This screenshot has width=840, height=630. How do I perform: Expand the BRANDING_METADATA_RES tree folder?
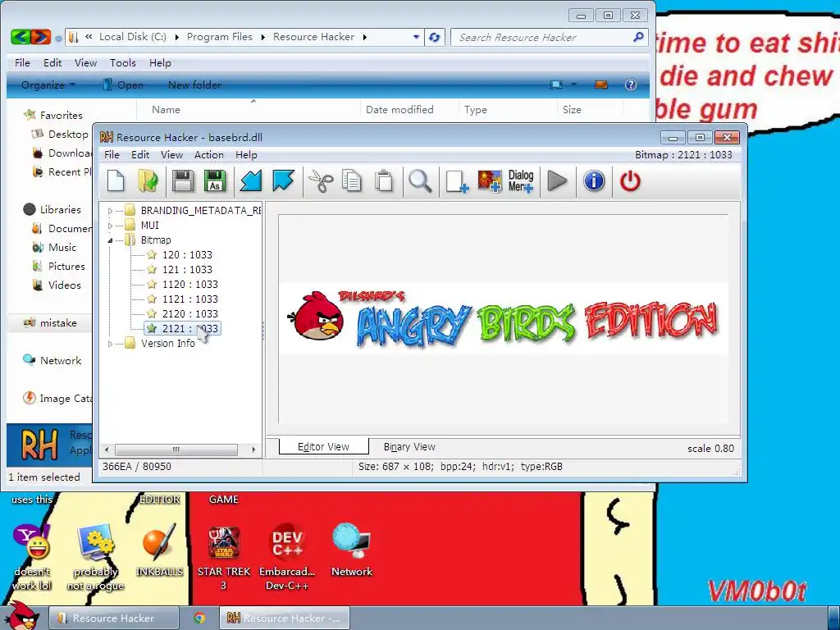click(111, 211)
